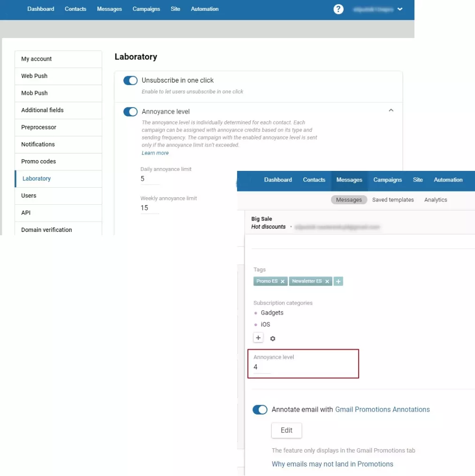Open the help question mark icon
475x476 pixels.
(338, 9)
